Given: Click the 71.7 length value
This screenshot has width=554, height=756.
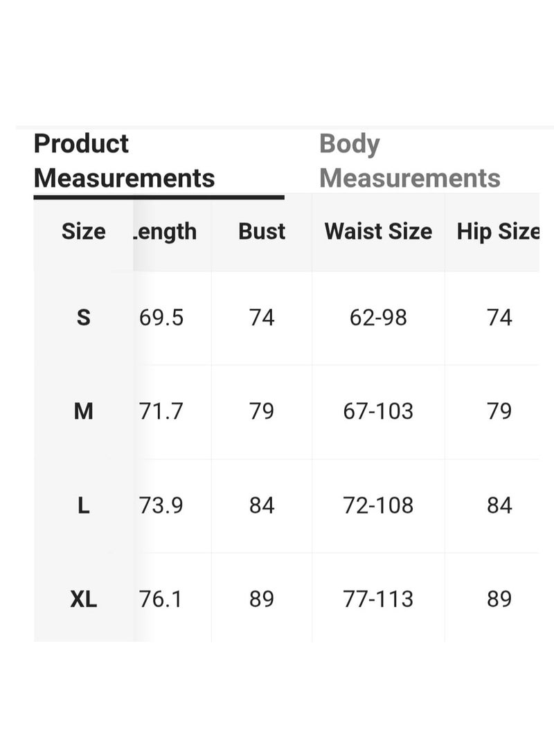Looking at the screenshot, I should [161, 411].
